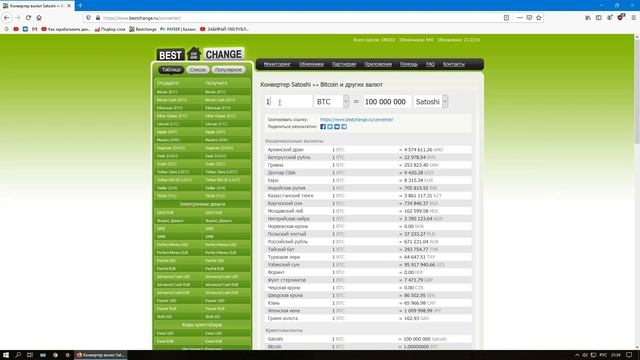Viewport: 640px width, 360px height.
Task: Open a new browser tab
Action: [80, 5]
